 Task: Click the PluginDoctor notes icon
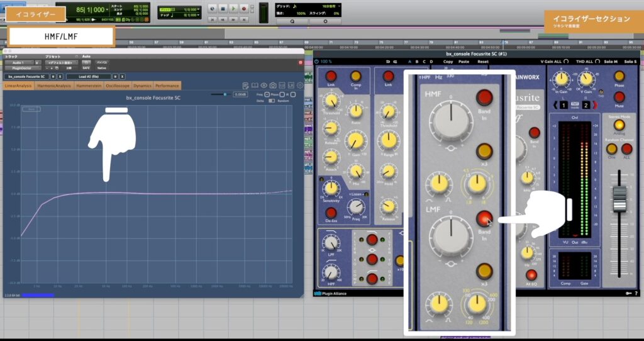246,86
